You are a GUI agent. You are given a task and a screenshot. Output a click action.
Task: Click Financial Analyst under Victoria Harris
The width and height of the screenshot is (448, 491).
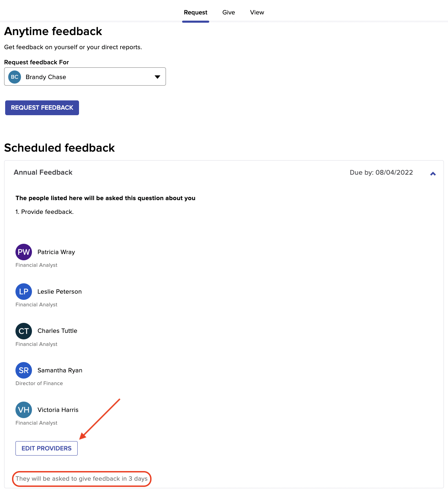click(36, 423)
